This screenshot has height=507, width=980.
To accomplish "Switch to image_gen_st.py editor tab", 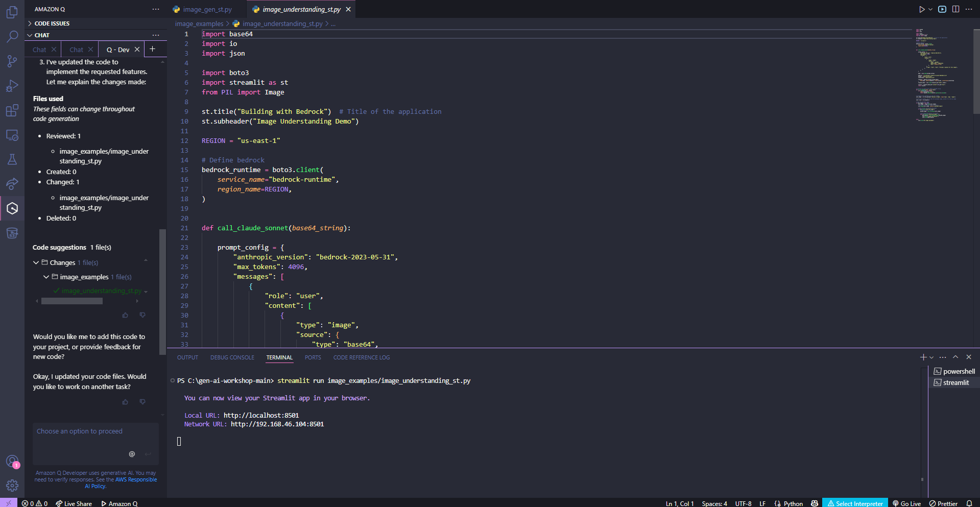I will point(207,9).
